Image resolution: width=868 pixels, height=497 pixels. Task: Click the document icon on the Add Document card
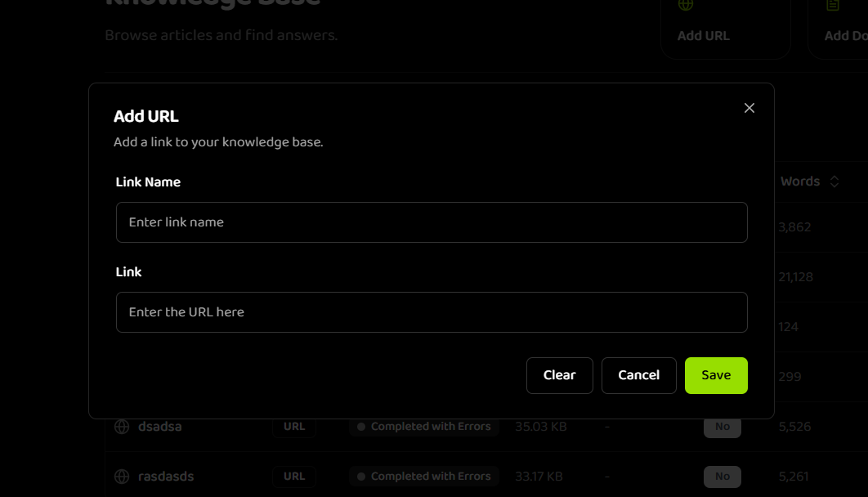click(x=833, y=5)
